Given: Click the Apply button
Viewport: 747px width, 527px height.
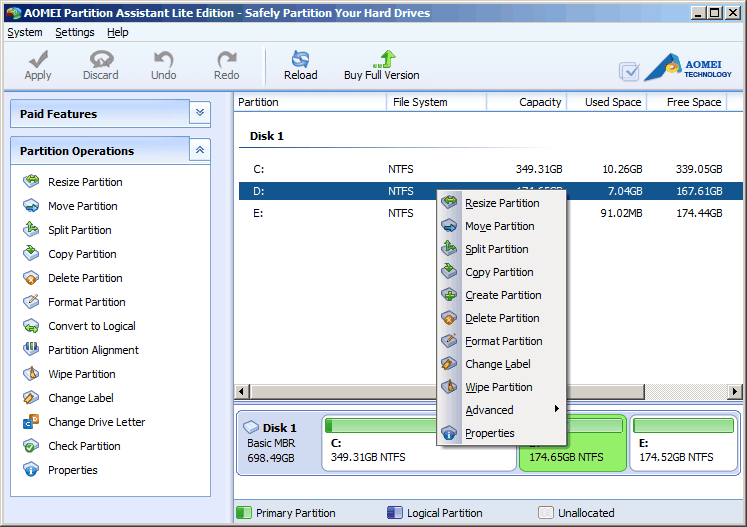Looking at the screenshot, I should click(38, 65).
